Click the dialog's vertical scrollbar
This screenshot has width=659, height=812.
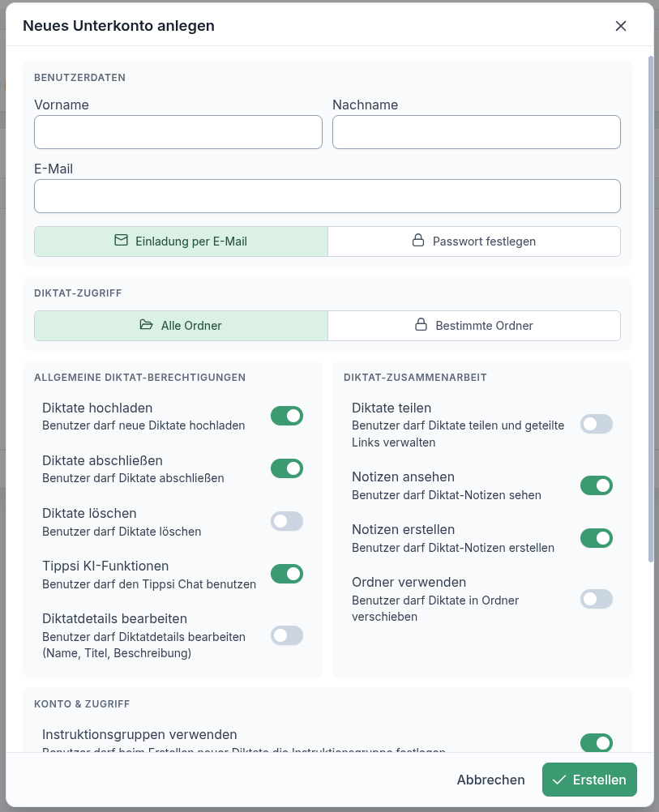tap(650, 308)
